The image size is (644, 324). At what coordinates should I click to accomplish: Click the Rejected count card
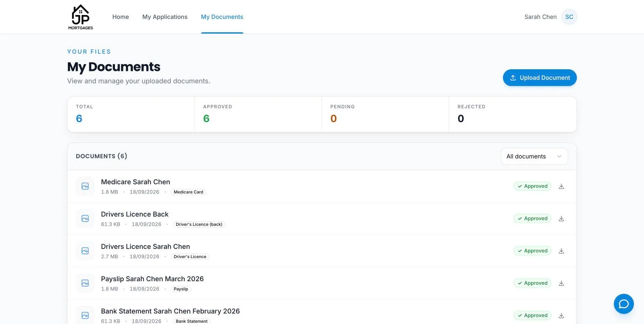pos(513,114)
